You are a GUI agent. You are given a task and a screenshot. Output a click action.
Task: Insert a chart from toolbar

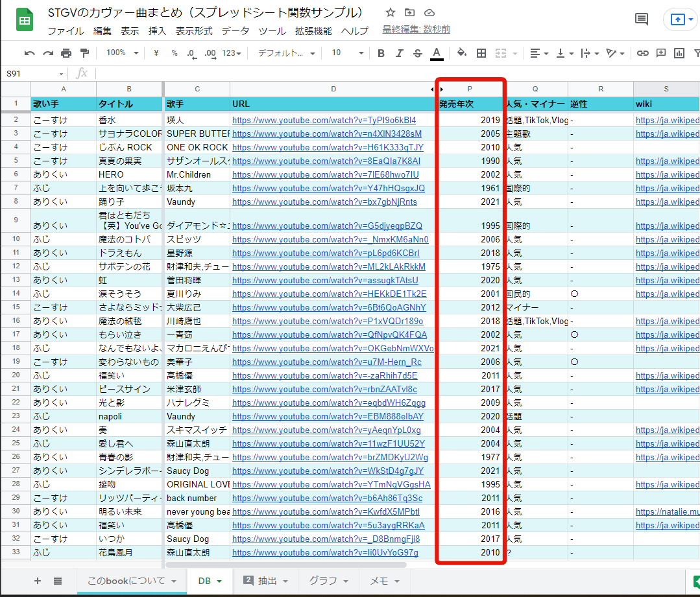click(x=679, y=53)
